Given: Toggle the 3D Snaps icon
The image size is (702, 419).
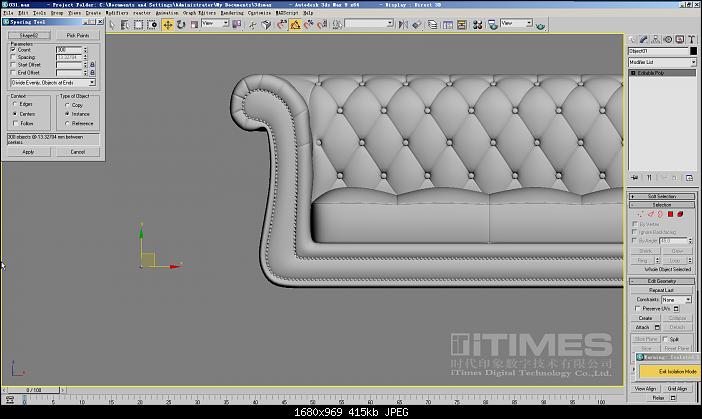Looking at the screenshot, I should [282, 25].
